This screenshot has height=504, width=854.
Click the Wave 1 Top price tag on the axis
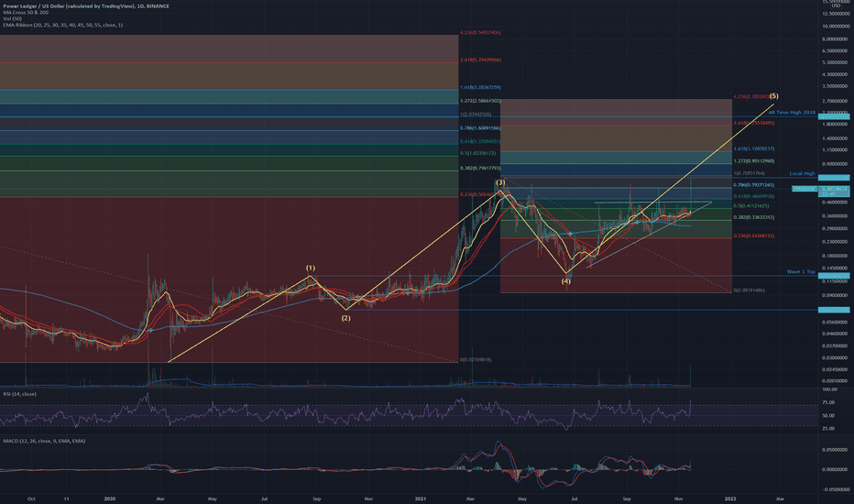pyautogui.click(x=834, y=276)
